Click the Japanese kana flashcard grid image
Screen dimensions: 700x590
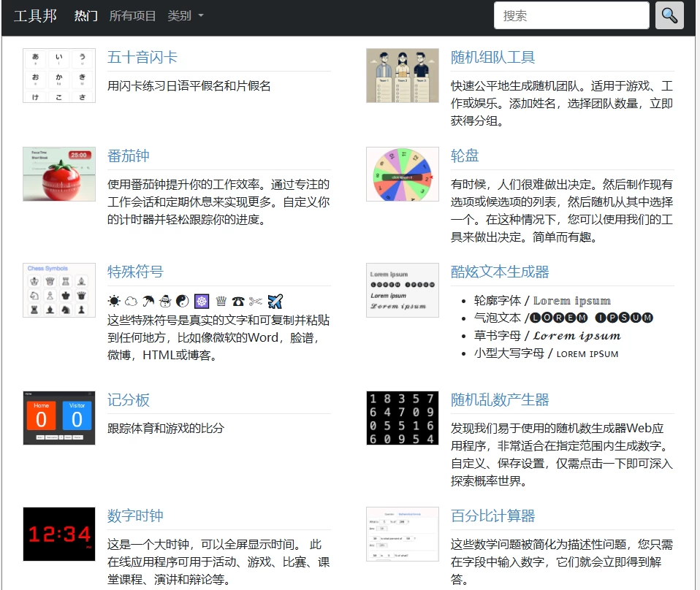click(58, 75)
